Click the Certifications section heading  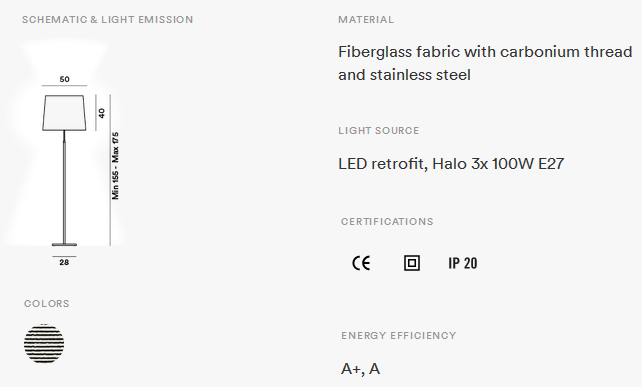coord(387,222)
